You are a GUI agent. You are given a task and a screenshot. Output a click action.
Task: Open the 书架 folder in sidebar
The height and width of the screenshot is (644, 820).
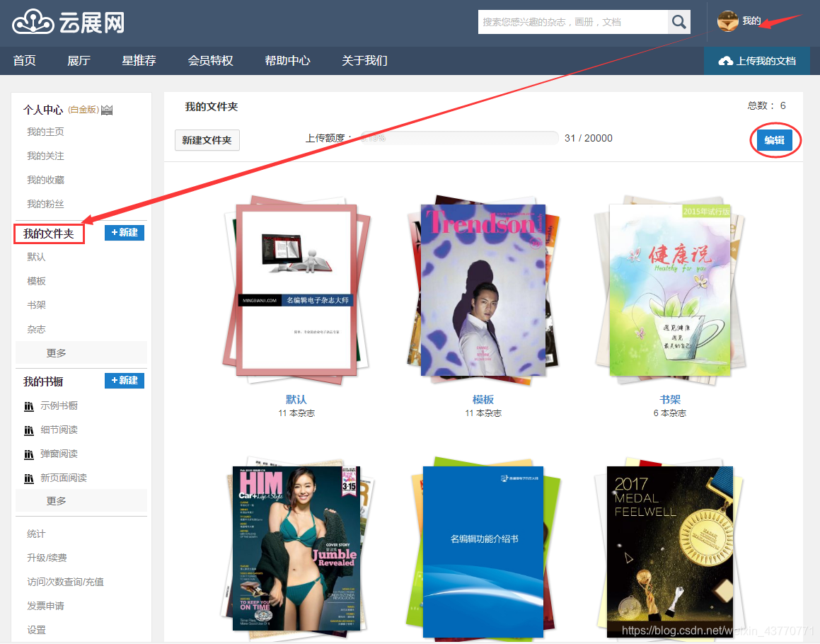coord(37,305)
